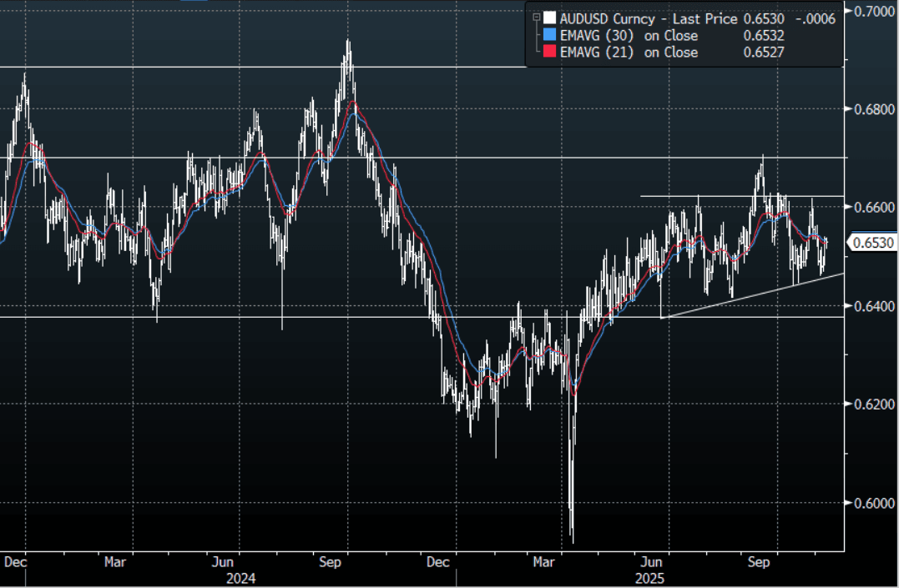The height and width of the screenshot is (588, 899).
Task: Click the 2024 year label on time axis
Action: point(240,578)
